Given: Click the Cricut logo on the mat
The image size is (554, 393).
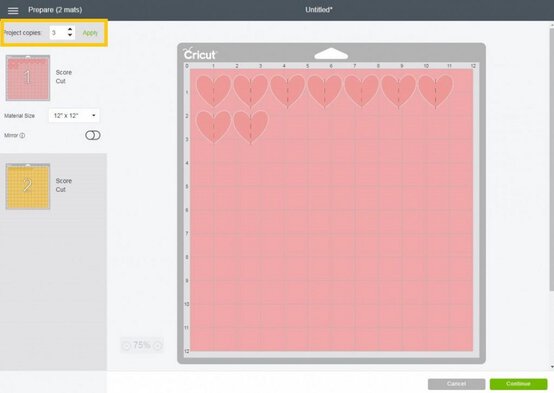Looking at the screenshot, I should pyautogui.click(x=200, y=54).
